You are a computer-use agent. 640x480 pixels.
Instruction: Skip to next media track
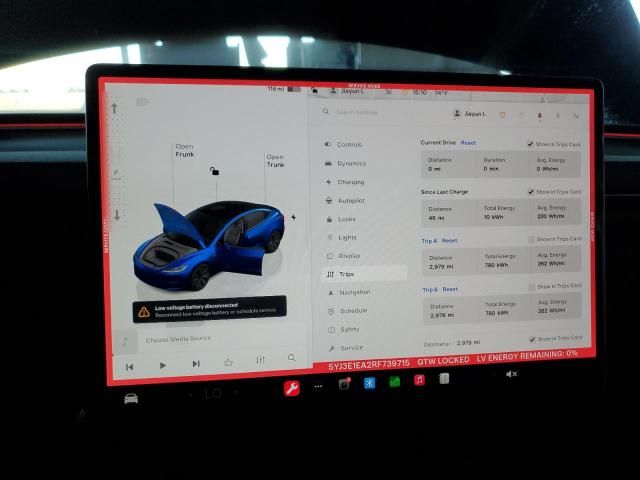click(196, 364)
